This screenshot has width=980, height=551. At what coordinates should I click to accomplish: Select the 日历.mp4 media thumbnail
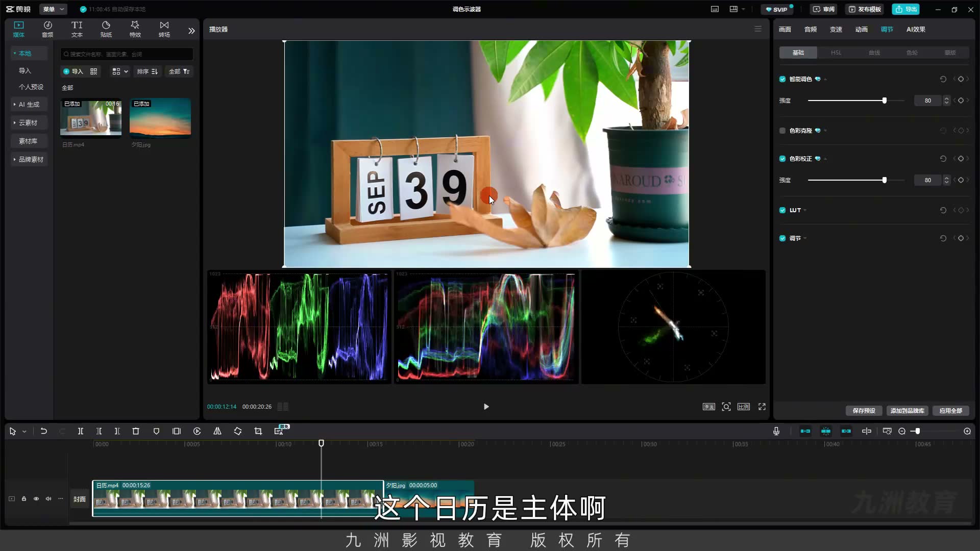pyautogui.click(x=91, y=118)
